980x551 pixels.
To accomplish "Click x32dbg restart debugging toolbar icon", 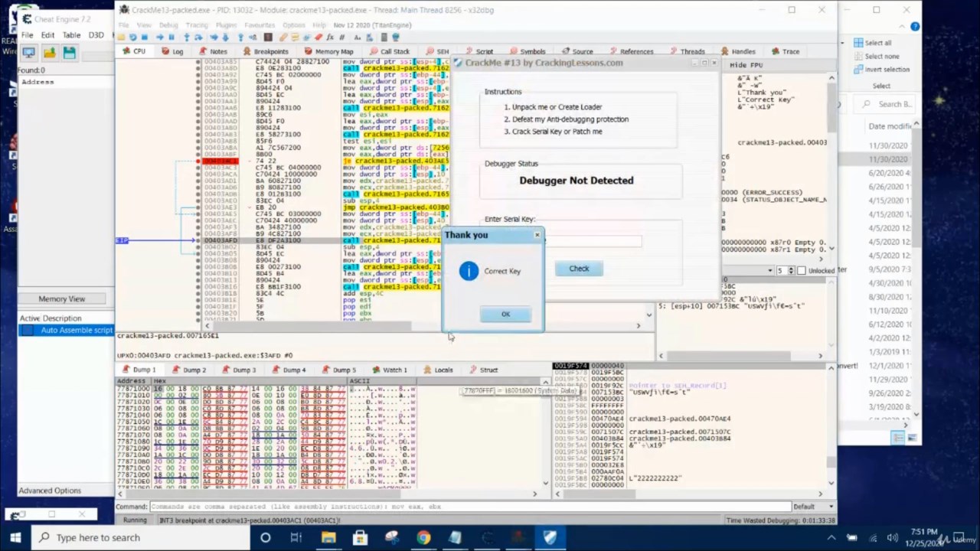I will click(132, 37).
